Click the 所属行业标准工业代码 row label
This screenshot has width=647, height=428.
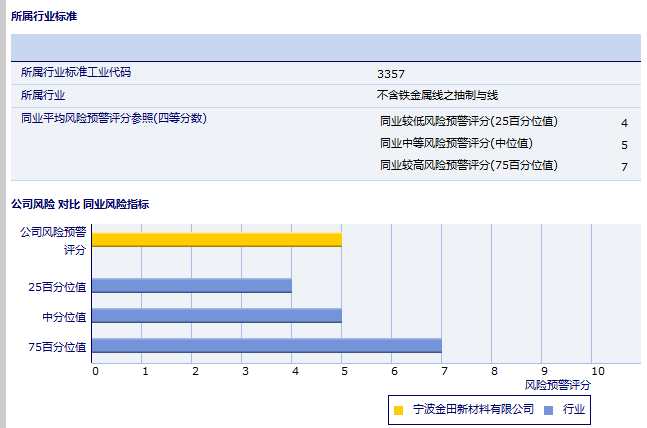pos(76,72)
